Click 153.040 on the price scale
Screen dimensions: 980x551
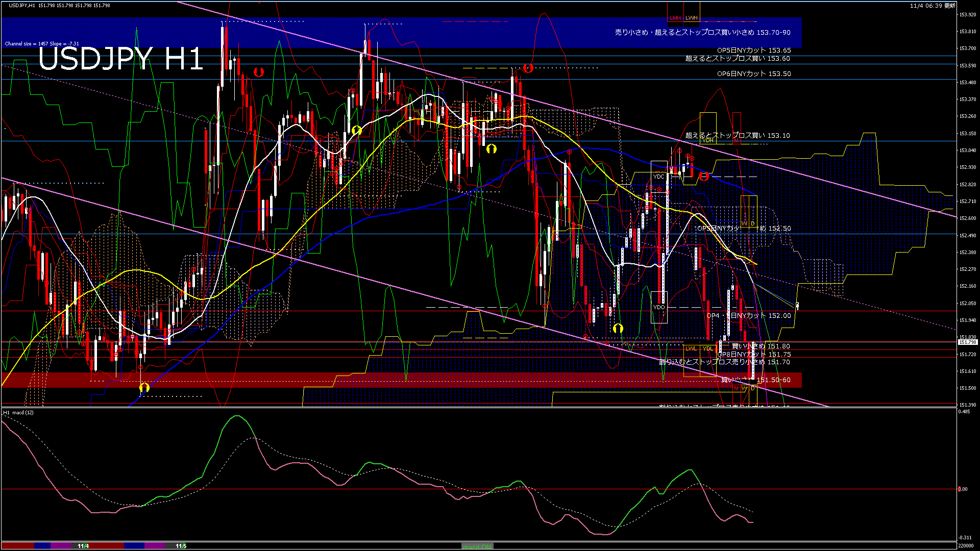[x=968, y=151]
